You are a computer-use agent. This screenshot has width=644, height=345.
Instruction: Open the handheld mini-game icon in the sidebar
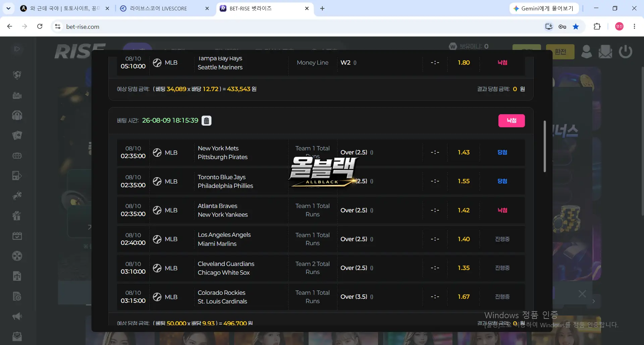click(17, 176)
